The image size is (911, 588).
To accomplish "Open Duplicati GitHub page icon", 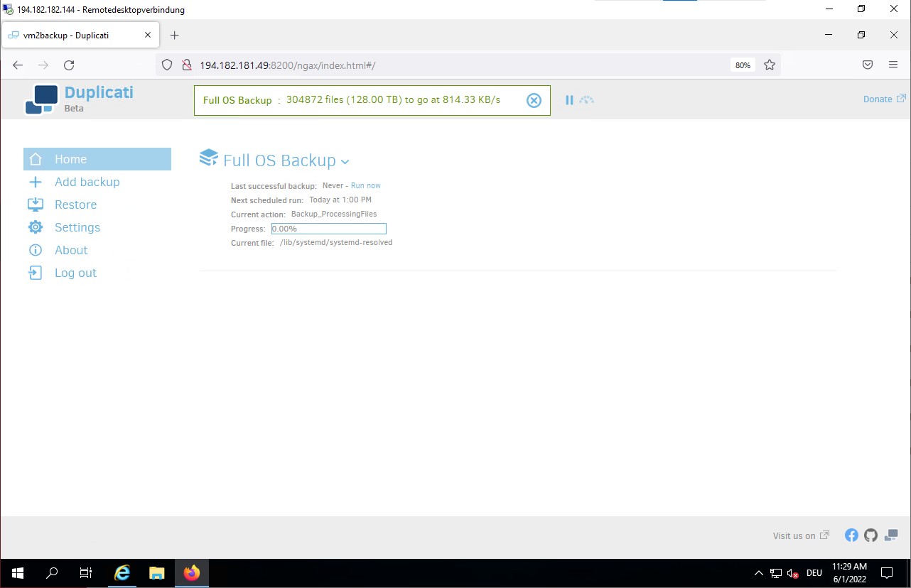I will tap(870, 535).
